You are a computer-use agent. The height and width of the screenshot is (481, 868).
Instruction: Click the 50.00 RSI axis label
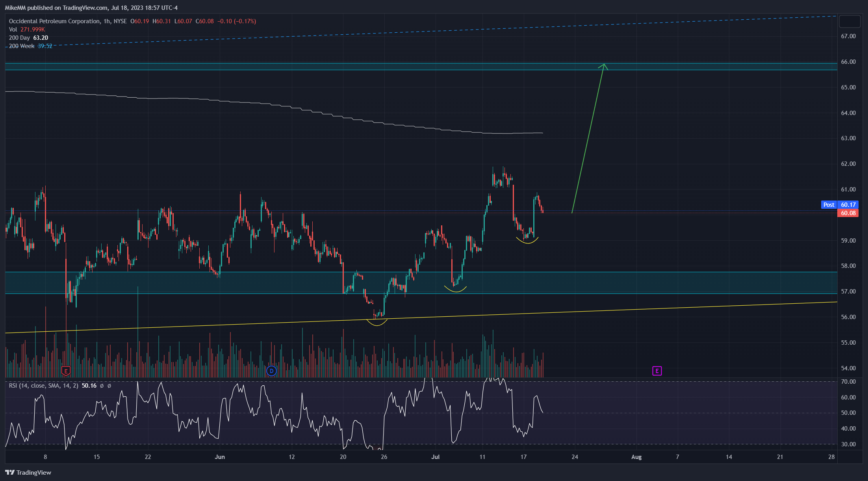pyautogui.click(x=848, y=413)
